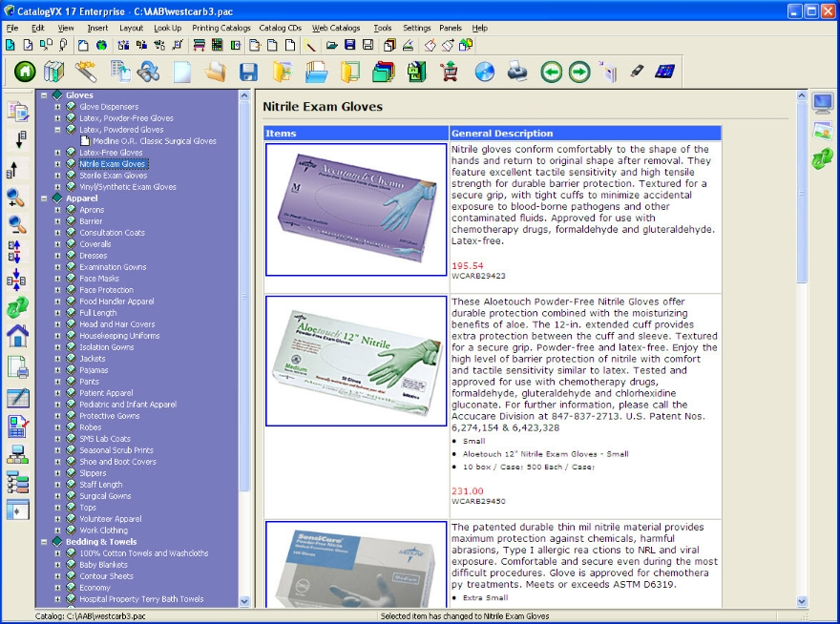Click the purple Accutouch Chemo gloves image
The image size is (840, 624).
pos(356,209)
